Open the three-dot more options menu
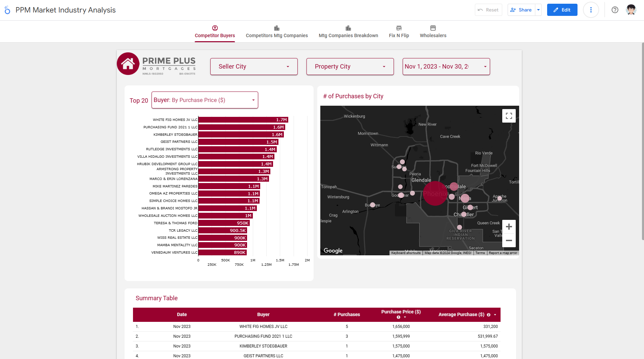Screen dimensions: 644x359 [591, 10]
